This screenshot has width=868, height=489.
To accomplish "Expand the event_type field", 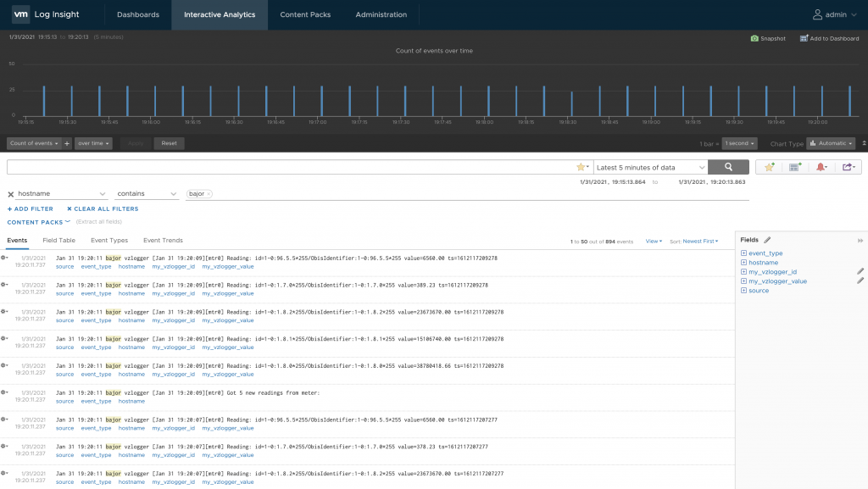I will (743, 253).
